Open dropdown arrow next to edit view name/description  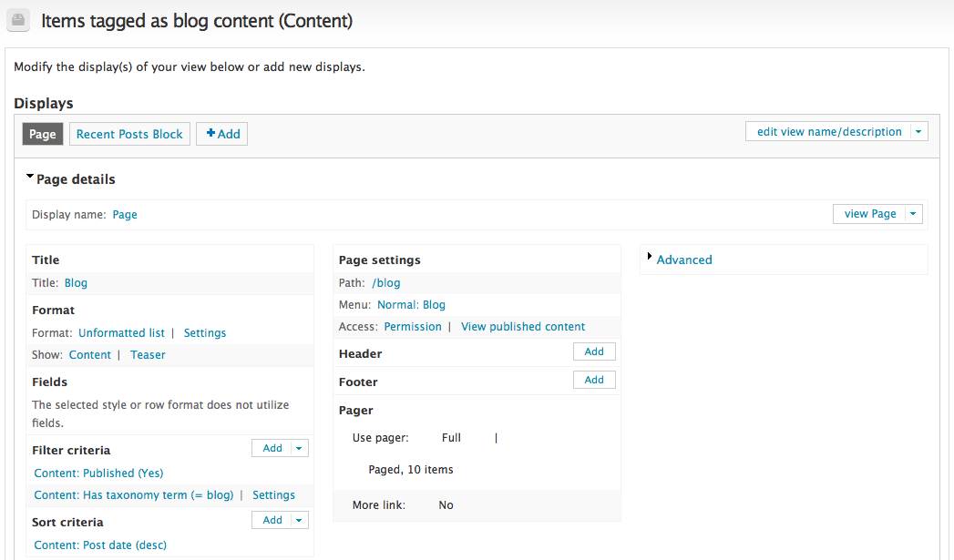coord(918,132)
